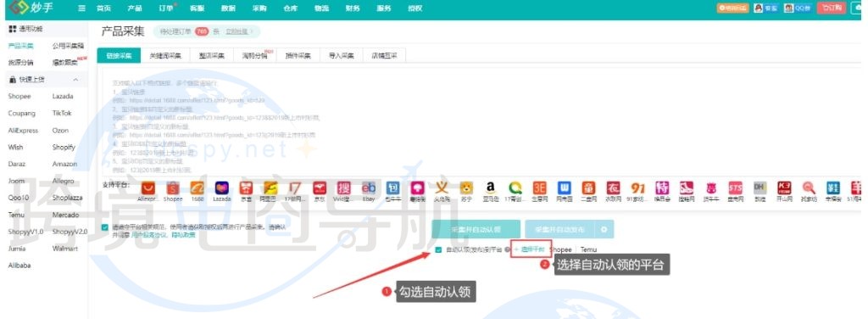Toggle the hamburger menu icon
Screen dimensions: 868x319
click(x=82, y=8)
